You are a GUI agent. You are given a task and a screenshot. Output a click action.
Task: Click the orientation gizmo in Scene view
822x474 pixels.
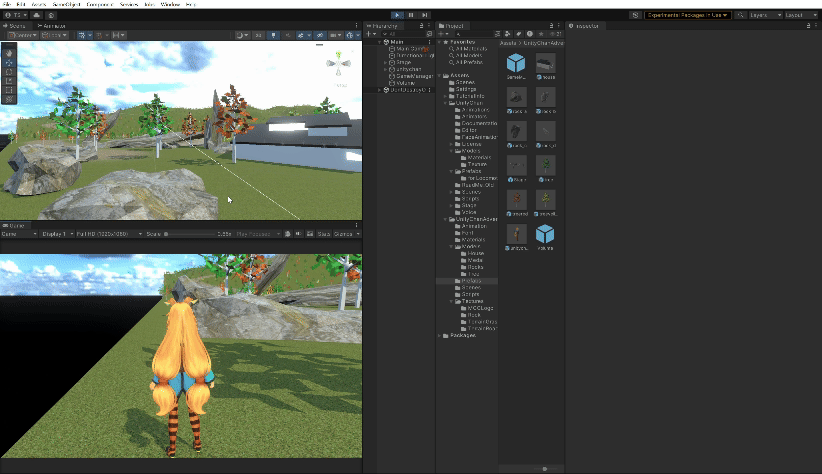point(337,64)
